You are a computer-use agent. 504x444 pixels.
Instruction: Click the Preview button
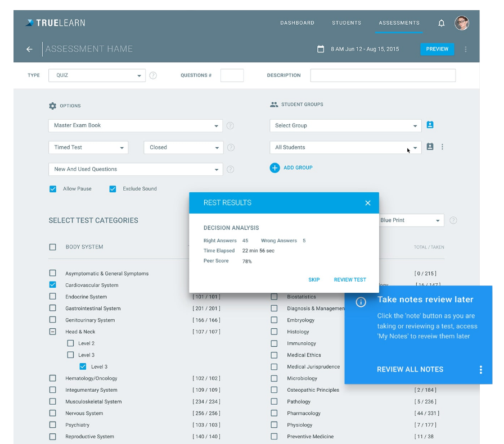pyautogui.click(x=437, y=49)
